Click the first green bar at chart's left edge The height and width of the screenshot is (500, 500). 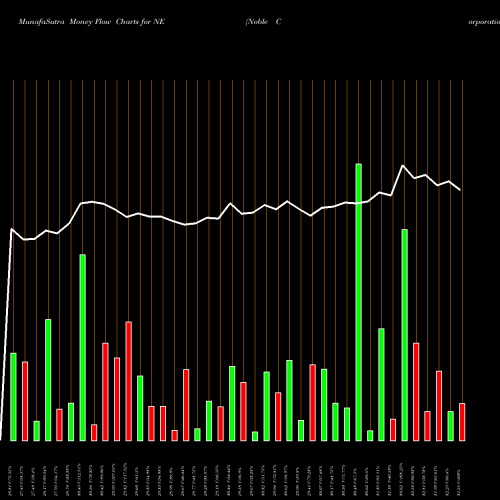click(13, 397)
